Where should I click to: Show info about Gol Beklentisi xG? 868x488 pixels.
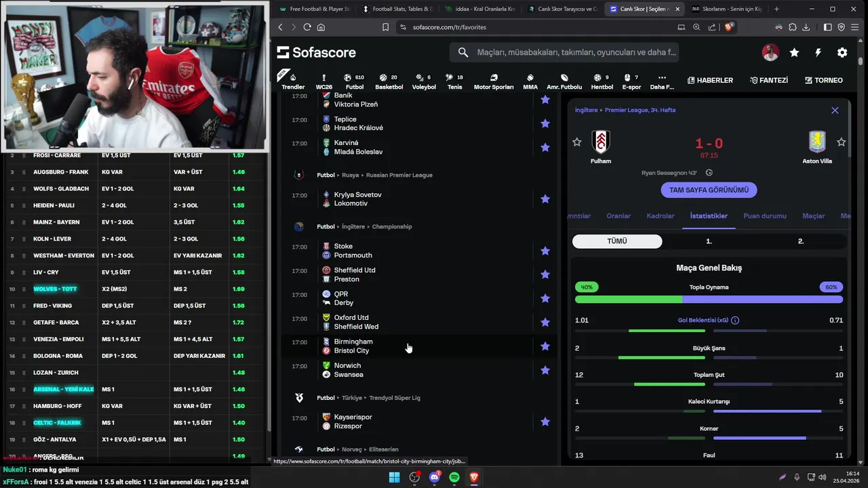coord(735,320)
